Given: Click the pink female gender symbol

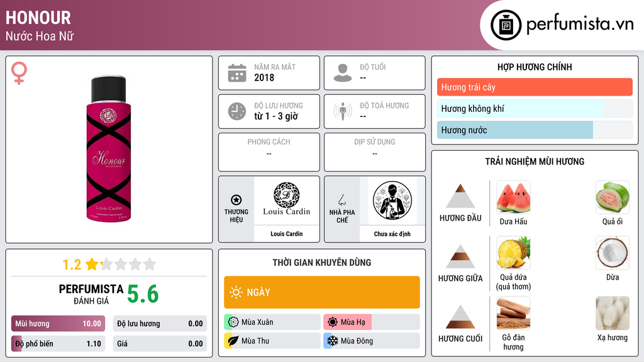Looking at the screenshot, I should click(x=19, y=73).
